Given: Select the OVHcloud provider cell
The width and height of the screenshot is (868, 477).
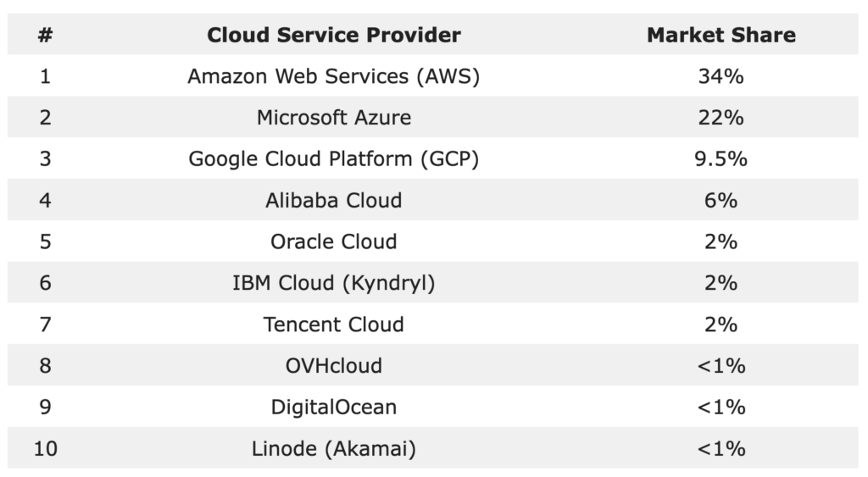Looking at the screenshot, I should click(334, 365).
